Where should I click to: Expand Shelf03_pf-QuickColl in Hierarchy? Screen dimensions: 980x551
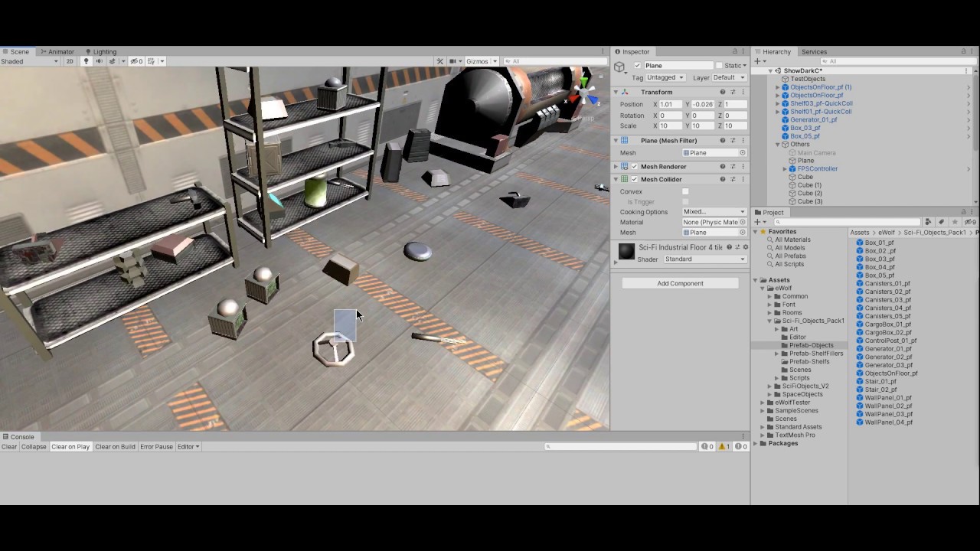coord(778,103)
